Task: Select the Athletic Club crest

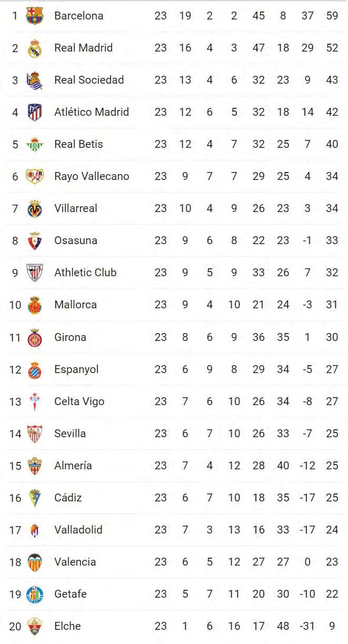Action: (35, 273)
